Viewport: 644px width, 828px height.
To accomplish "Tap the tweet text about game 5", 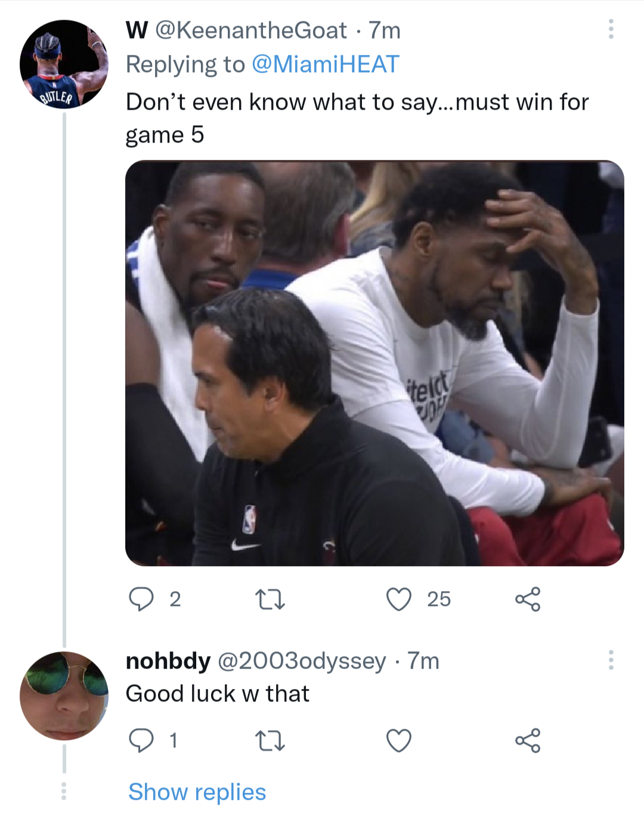I will (357, 118).
